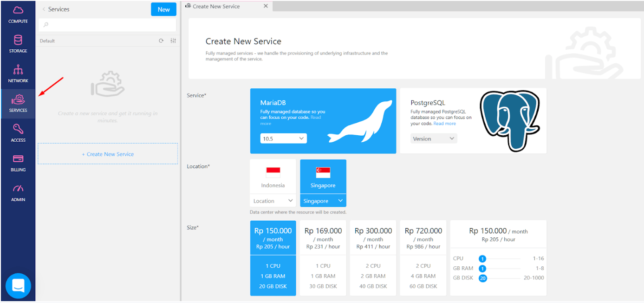Click the blue New button
This screenshot has height=303, width=644.
pyautogui.click(x=163, y=9)
